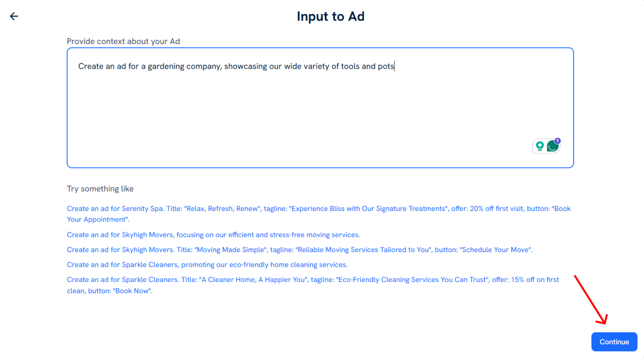Click the purple notification badge showing 1
This screenshot has height=358, width=644.
[557, 140]
